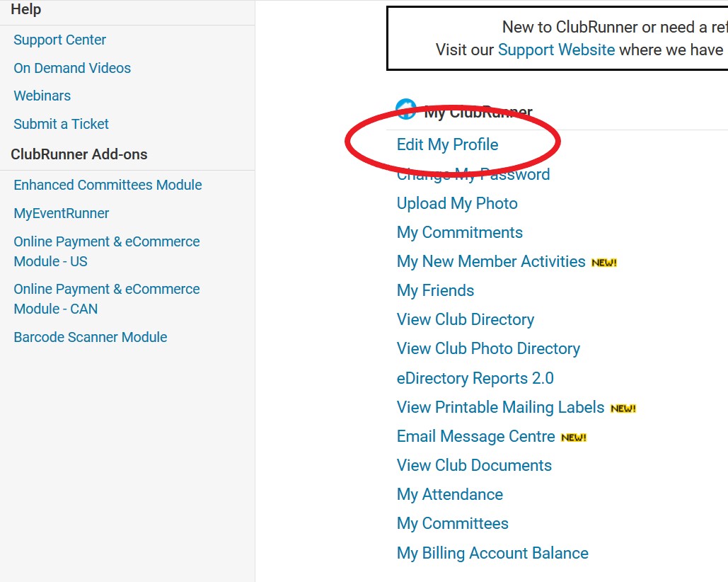Select On Demand Videos in the sidebar

click(x=72, y=68)
